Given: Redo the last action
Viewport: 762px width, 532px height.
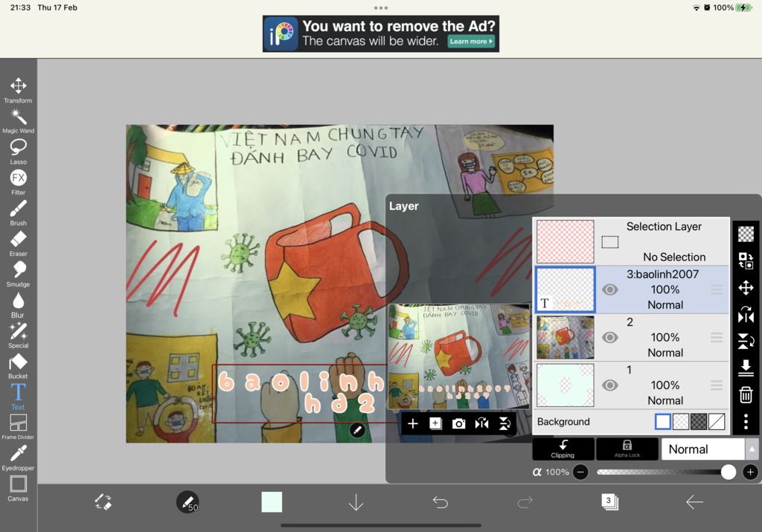Looking at the screenshot, I should pyautogui.click(x=525, y=502).
